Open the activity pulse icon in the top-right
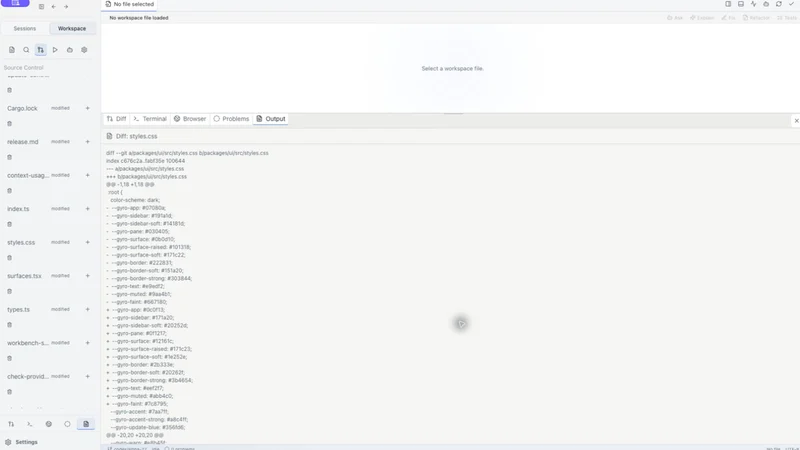This screenshot has width=800, height=450. (x=754, y=4)
